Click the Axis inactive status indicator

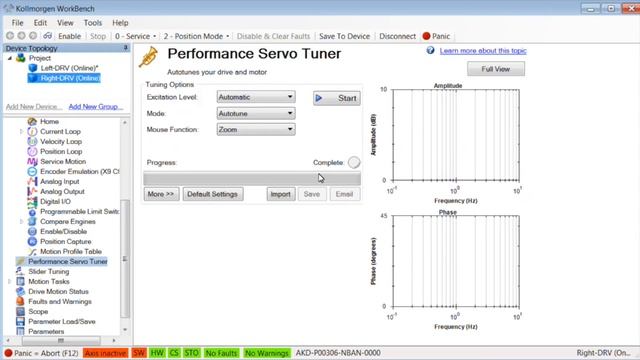[x=106, y=353]
